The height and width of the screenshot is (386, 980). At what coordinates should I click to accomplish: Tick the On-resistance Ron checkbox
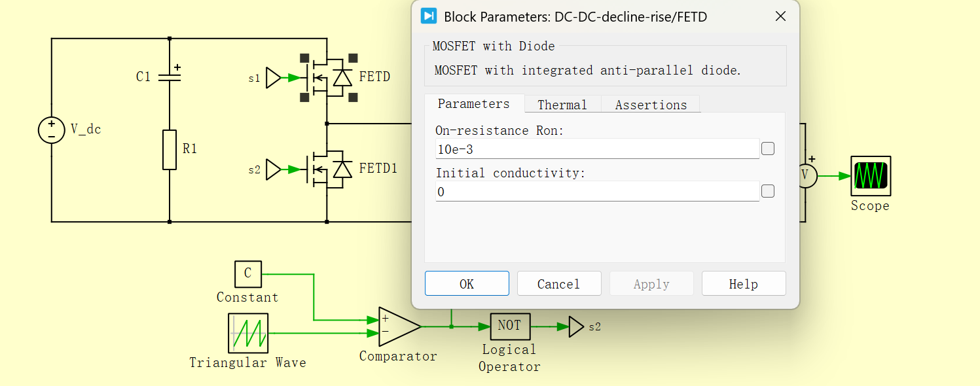[768, 149]
